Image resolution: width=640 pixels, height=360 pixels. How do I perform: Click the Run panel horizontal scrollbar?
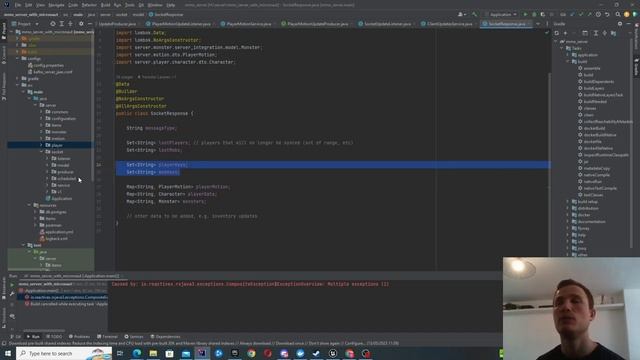[x=45, y=330]
